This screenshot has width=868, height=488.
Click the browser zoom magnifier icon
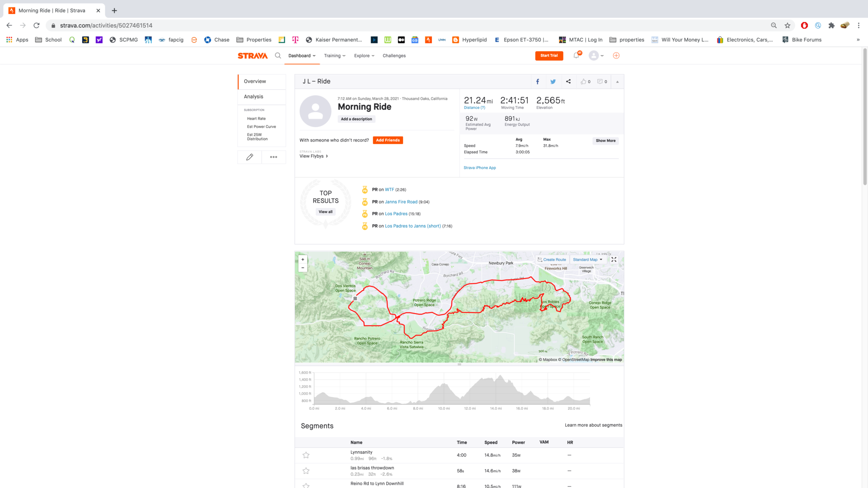coord(774,26)
